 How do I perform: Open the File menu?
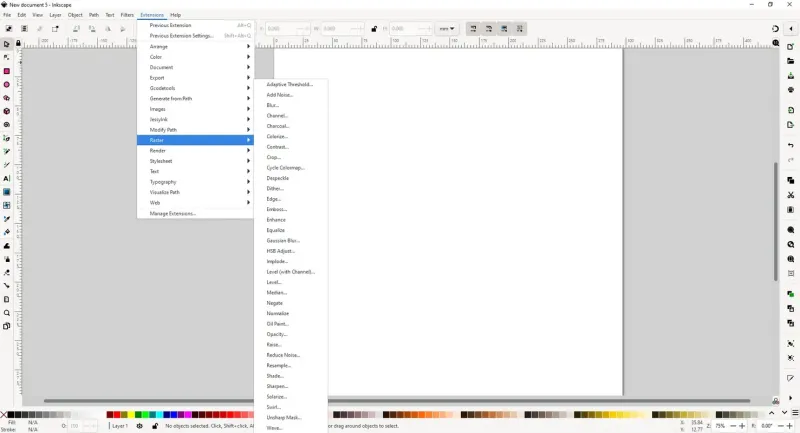point(7,15)
